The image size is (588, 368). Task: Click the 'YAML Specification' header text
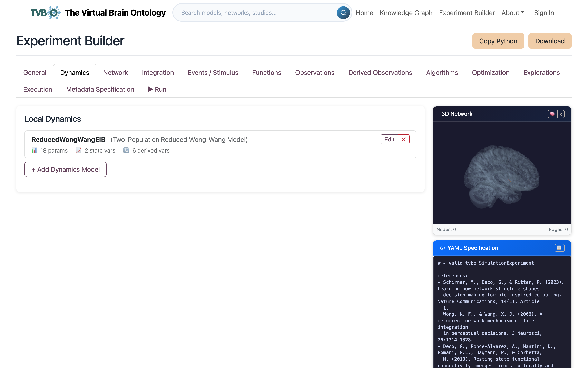click(x=473, y=248)
